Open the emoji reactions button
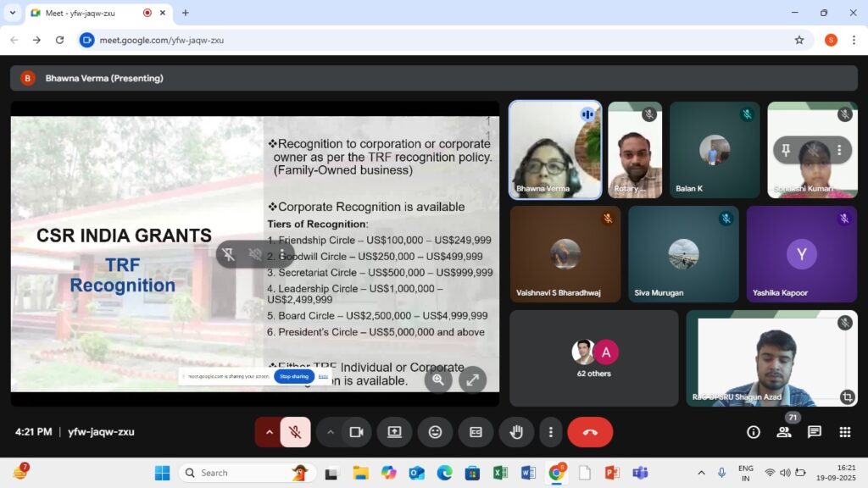 (435, 432)
